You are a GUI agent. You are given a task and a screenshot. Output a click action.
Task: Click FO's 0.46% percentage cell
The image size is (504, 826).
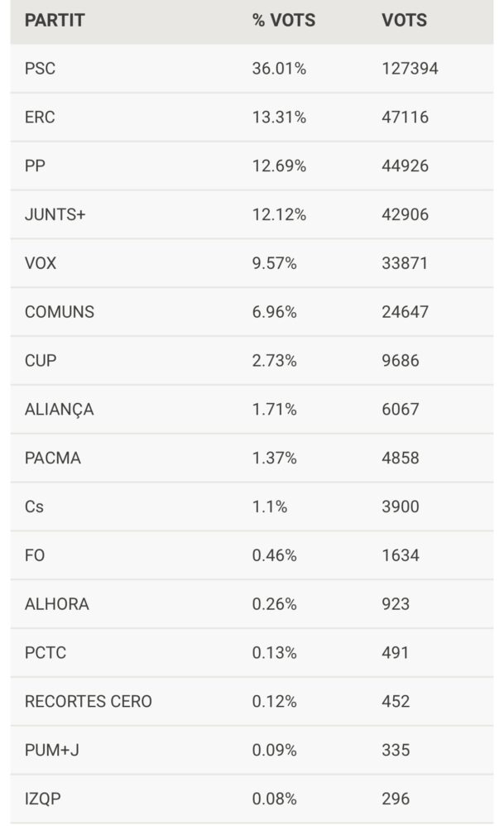click(x=274, y=555)
